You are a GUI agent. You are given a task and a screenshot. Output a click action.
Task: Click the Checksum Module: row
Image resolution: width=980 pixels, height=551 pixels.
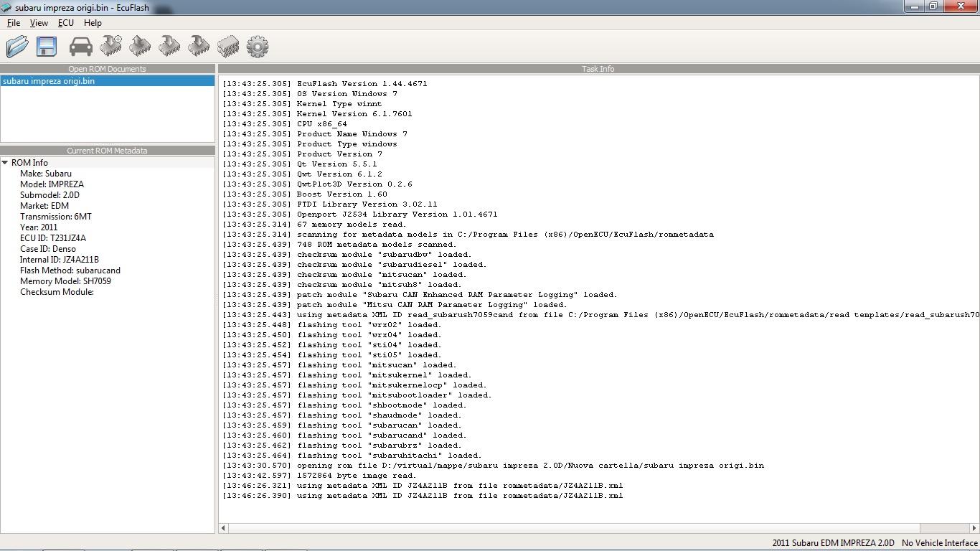pyautogui.click(x=57, y=292)
